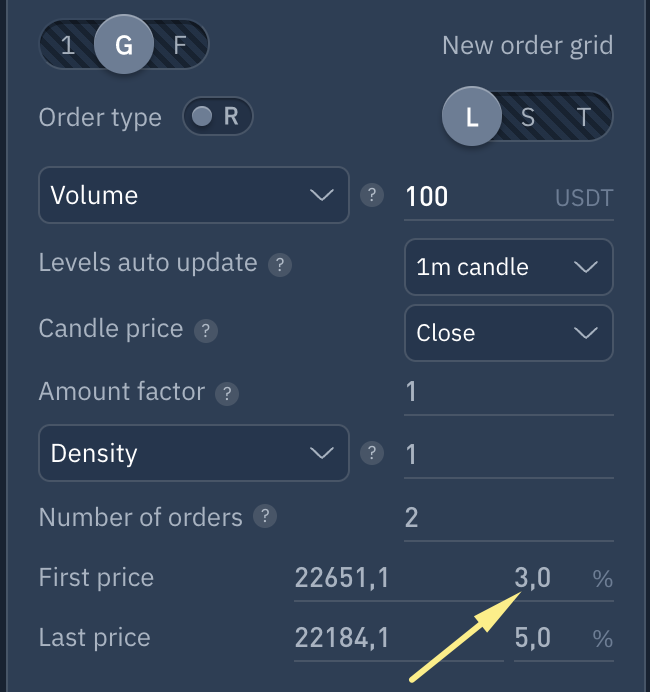Select the S (short) side option

pos(528,118)
